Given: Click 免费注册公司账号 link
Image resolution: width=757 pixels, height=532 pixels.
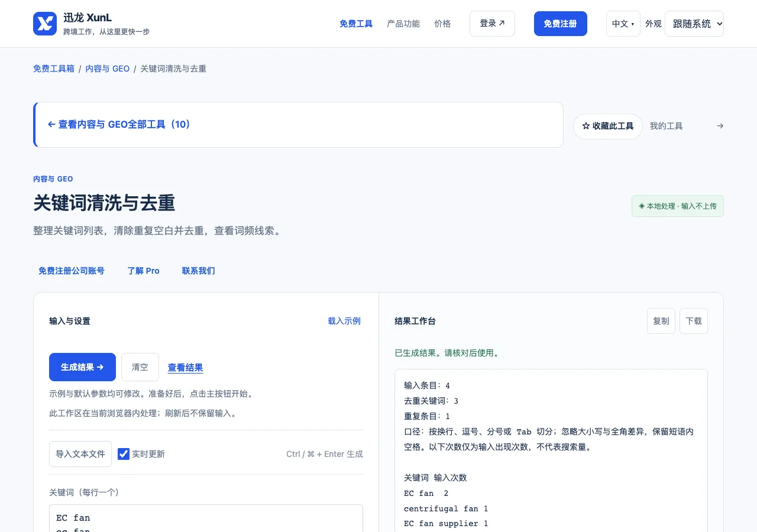Looking at the screenshot, I should pos(72,271).
